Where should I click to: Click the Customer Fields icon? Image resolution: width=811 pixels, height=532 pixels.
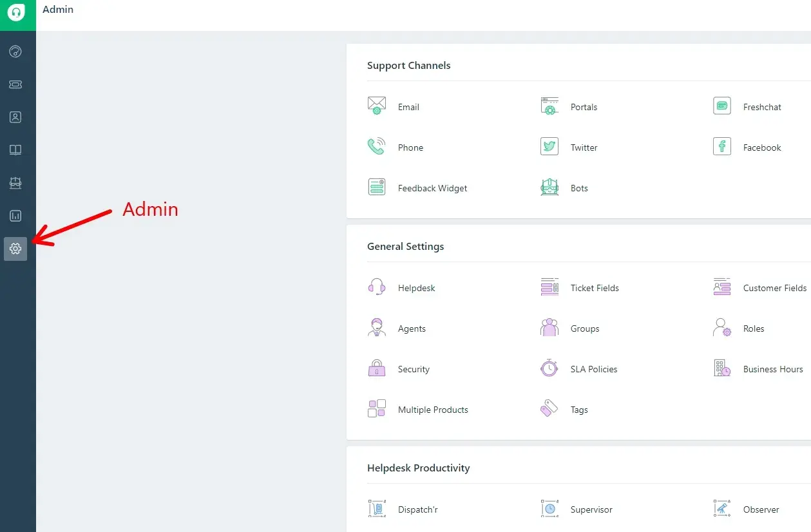click(722, 287)
